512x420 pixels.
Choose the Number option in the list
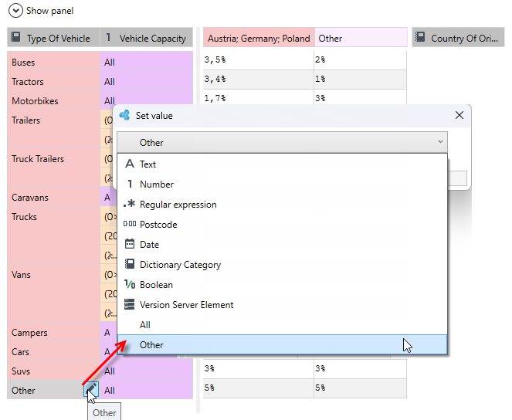tap(282, 185)
